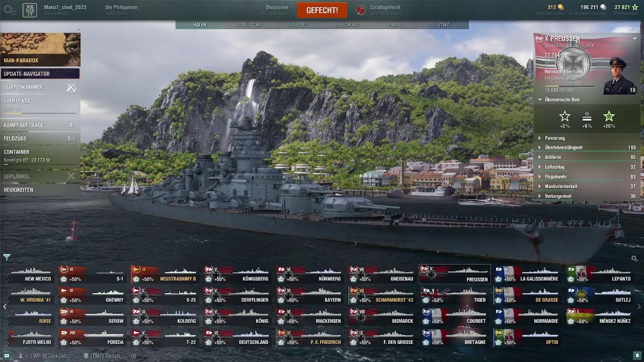Open the [TM7] clan tab
The image size is (644, 362).
(444, 25)
